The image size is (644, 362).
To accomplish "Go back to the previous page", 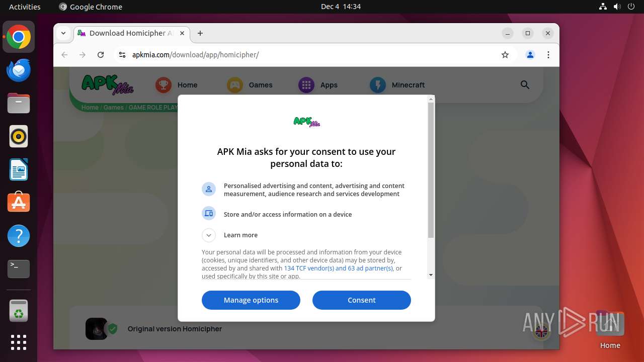I will click(x=64, y=55).
